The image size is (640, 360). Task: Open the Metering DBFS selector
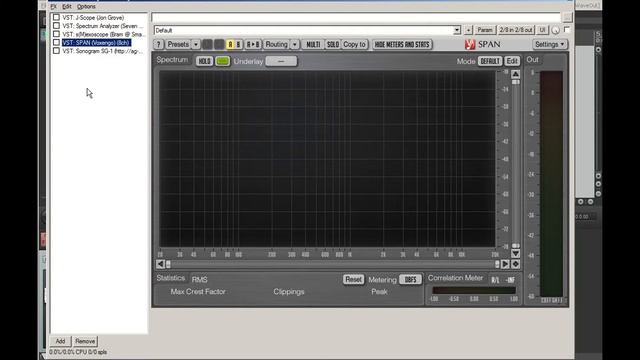(x=410, y=279)
